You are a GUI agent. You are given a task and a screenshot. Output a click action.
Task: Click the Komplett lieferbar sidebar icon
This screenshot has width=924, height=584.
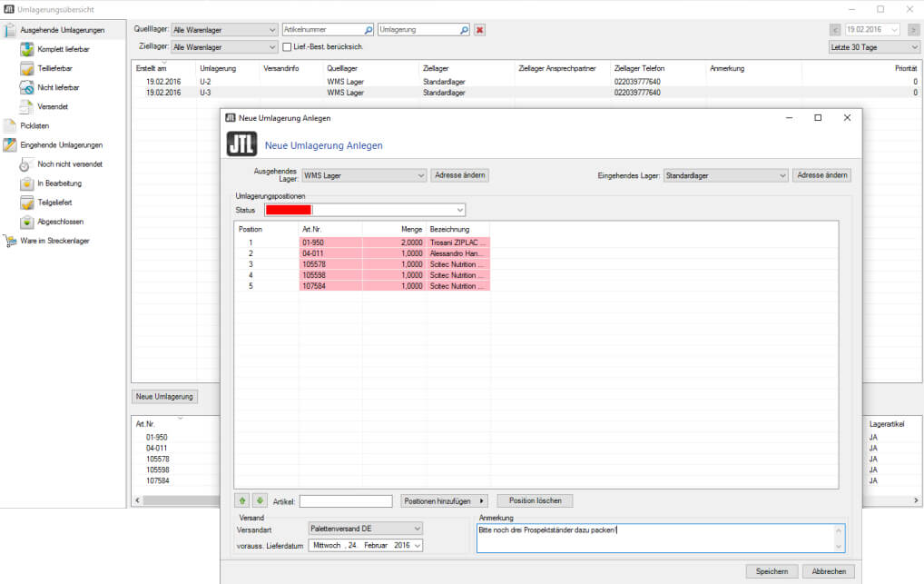tap(27, 49)
